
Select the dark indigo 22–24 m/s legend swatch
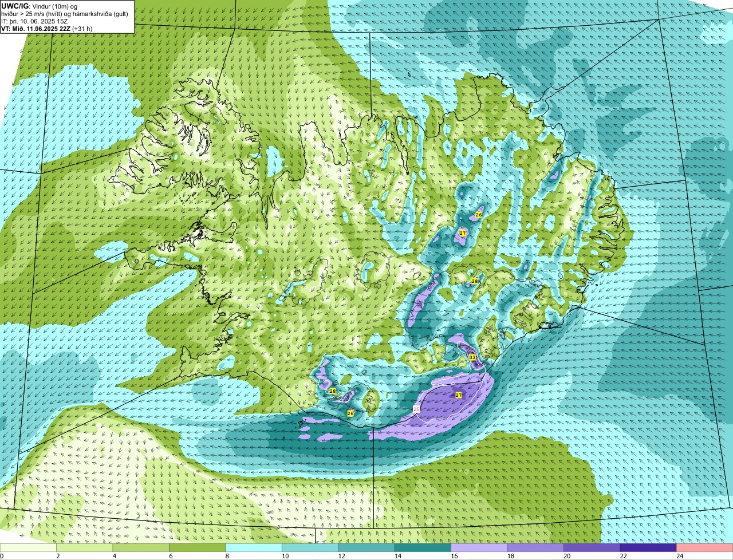[x=648, y=547]
